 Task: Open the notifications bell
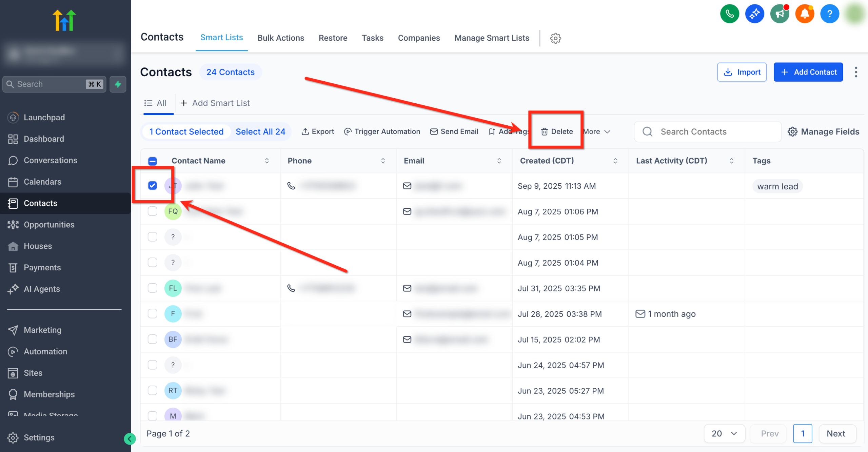(805, 14)
